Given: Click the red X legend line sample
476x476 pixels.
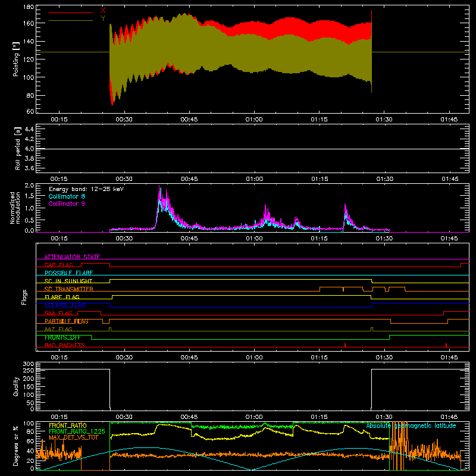Looking at the screenshot, I should (71, 12).
